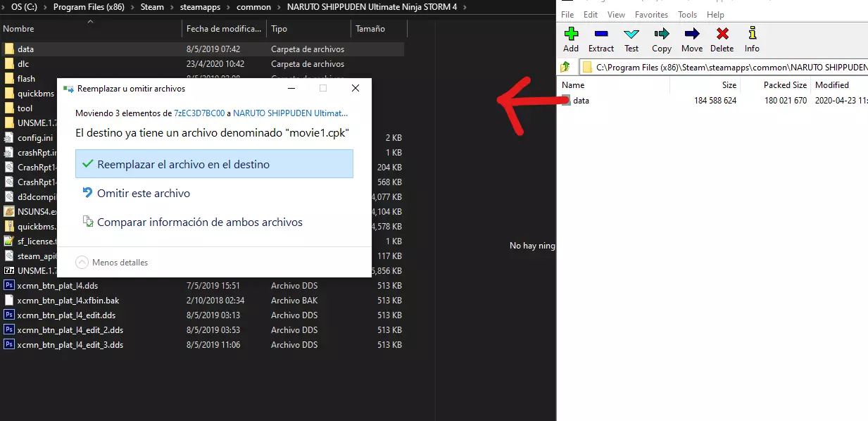Run Test on the archive in 7-Zip

tap(631, 39)
